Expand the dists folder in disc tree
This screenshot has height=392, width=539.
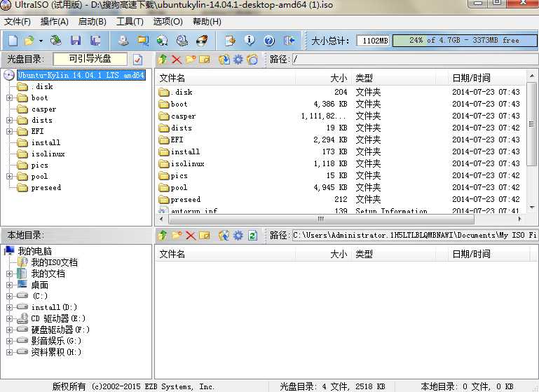pos(9,121)
